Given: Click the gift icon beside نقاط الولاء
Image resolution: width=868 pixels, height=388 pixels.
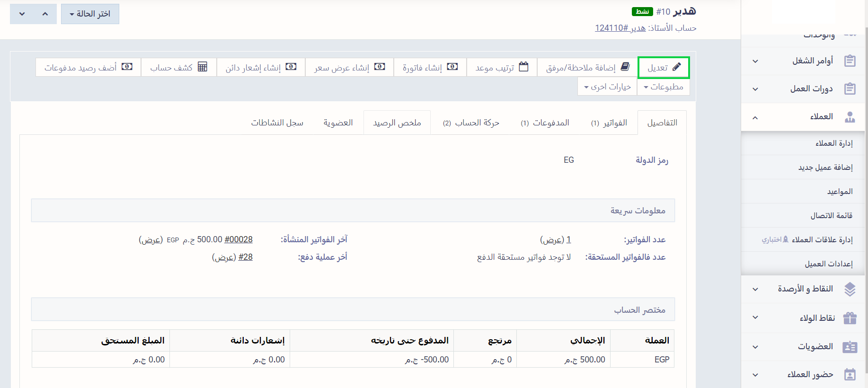Looking at the screenshot, I should [850, 318].
